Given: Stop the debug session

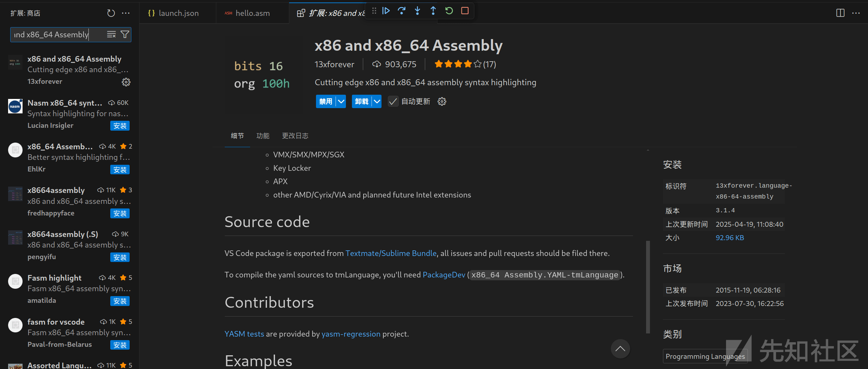Looking at the screenshot, I should pyautogui.click(x=465, y=11).
